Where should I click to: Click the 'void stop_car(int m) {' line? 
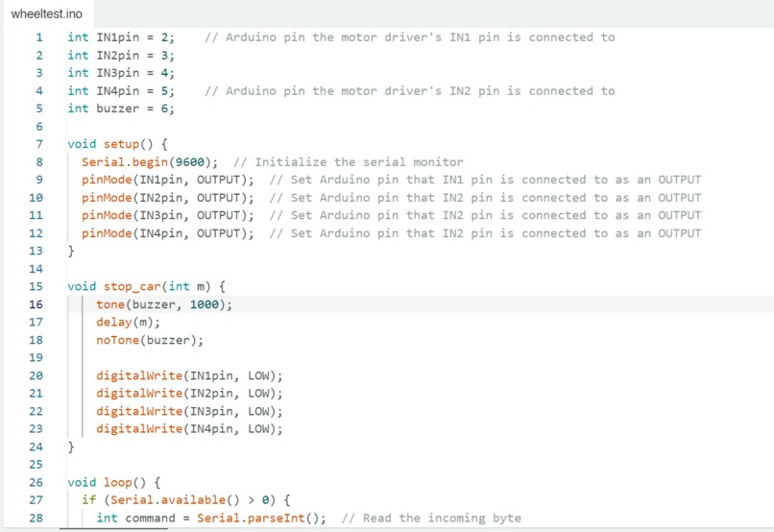[x=147, y=287]
